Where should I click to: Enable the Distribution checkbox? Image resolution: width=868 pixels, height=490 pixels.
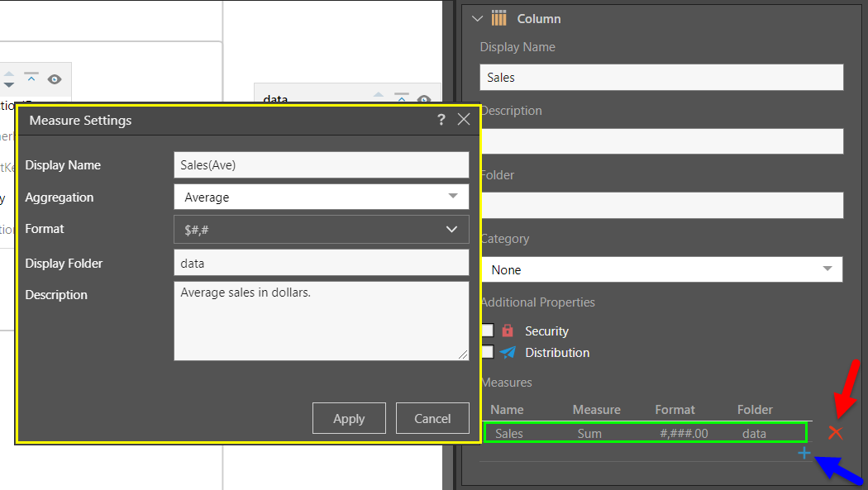coord(487,352)
